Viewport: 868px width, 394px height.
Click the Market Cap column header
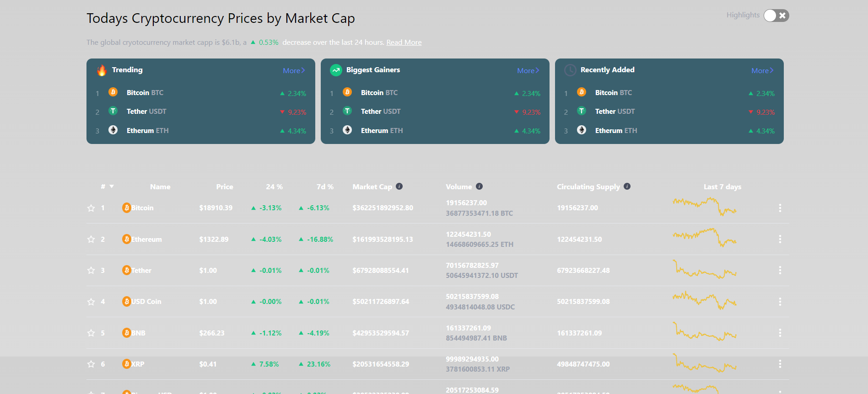[372, 186]
